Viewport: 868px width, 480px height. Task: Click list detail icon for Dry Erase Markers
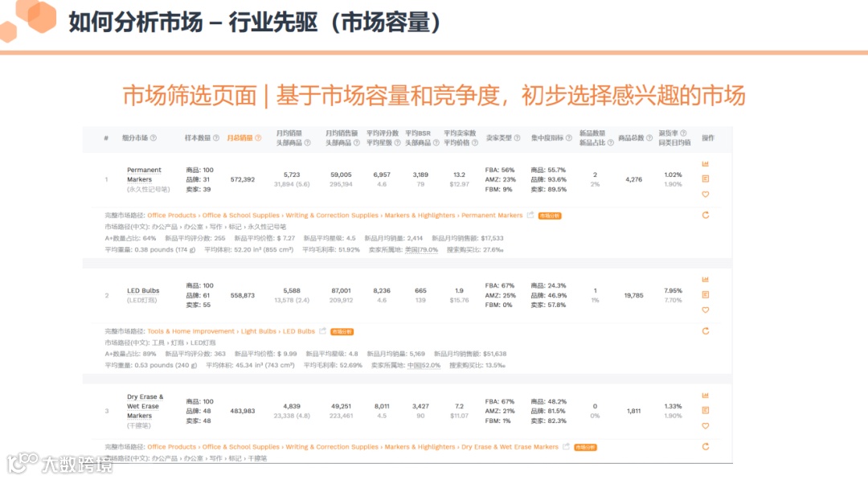tap(706, 410)
